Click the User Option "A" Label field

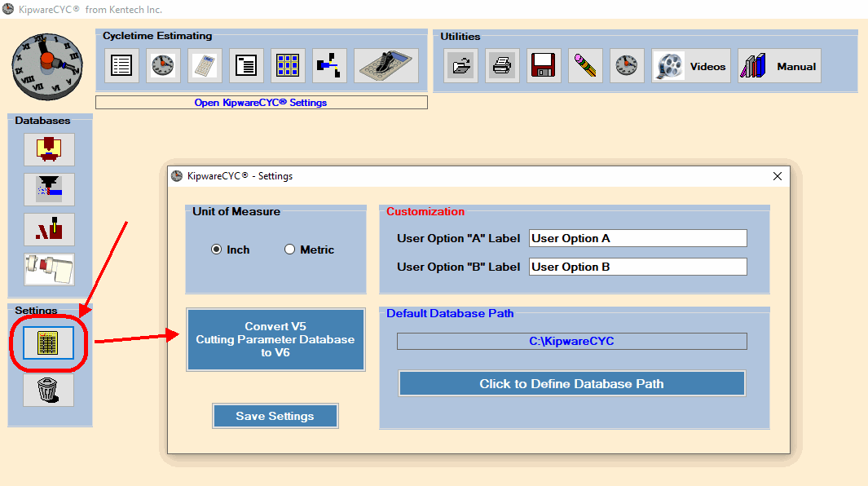coord(637,238)
